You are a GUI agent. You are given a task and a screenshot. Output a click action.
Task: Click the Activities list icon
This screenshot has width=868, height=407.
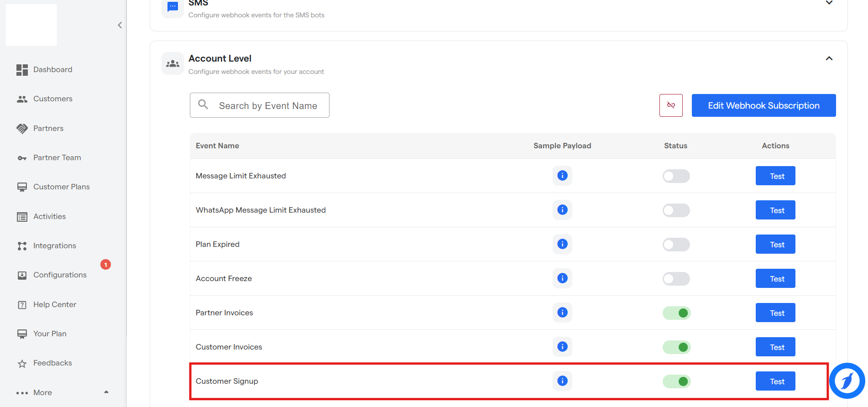[x=22, y=217]
